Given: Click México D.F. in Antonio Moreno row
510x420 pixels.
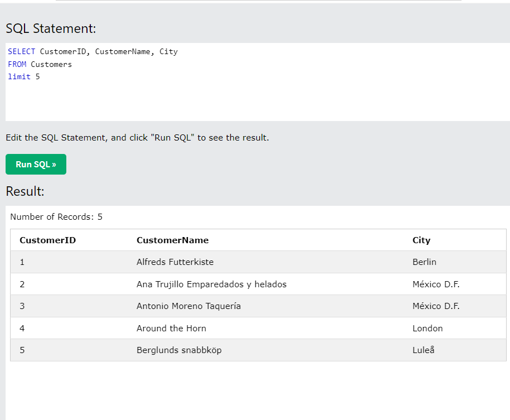Looking at the screenshot, I should (x=436, y=306).
